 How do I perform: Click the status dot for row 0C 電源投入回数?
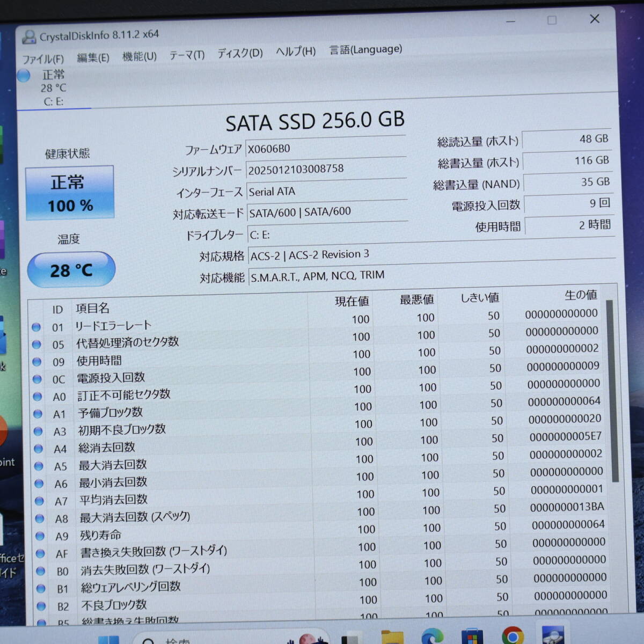[37, 379]
